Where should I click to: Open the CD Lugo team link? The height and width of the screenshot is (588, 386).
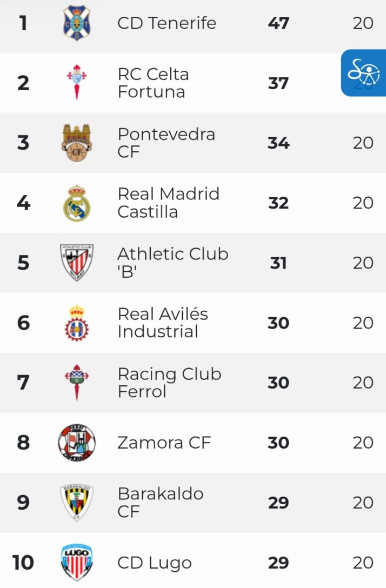tap(155, 563)
